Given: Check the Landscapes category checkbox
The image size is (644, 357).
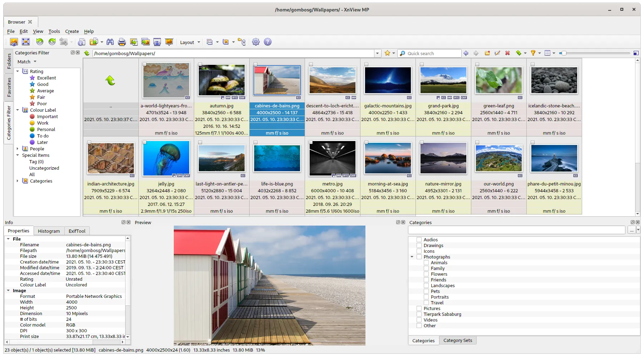Looking at the screenshot, I should (x=426, y=286).
